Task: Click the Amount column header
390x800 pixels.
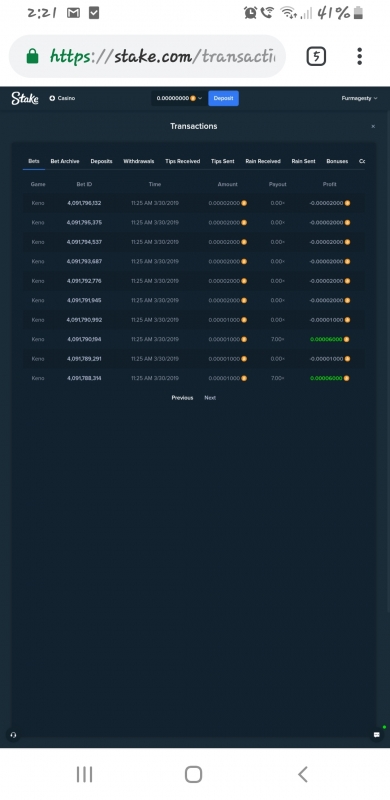Action: pos(228,184)
